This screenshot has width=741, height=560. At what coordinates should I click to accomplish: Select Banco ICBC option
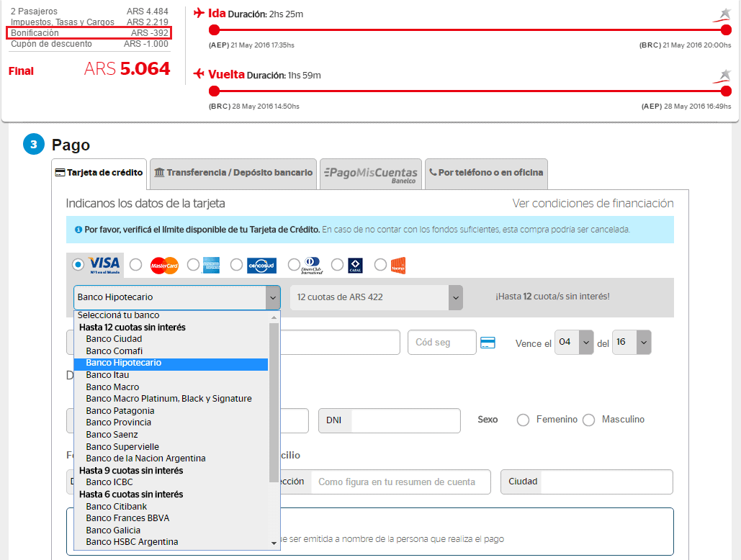click(x=171, y=482)
